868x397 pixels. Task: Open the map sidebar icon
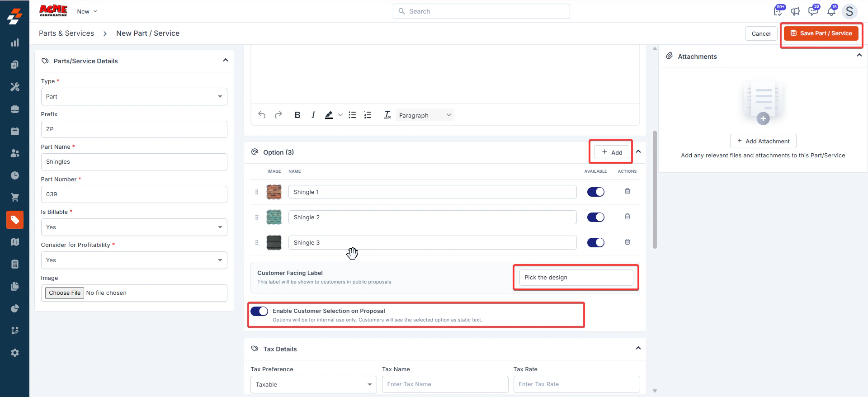[15, 242]
